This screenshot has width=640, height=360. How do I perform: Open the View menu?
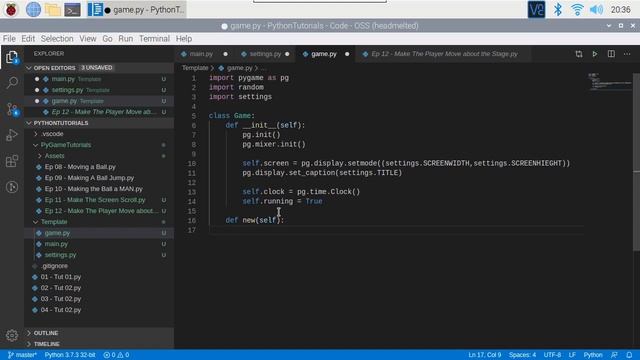[88, 39]
